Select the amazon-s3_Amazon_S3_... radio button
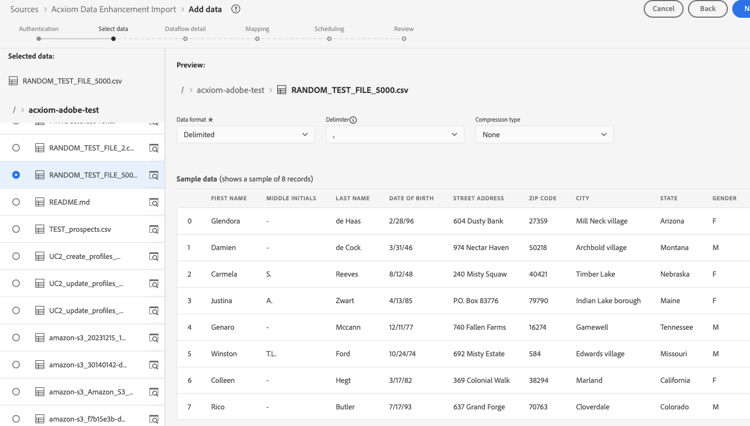The width and height of the screenshot is (750, 426). (x=16, y=392)
